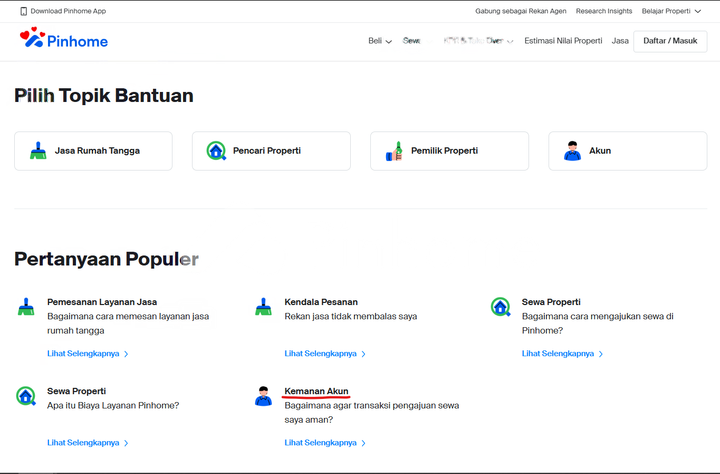Open the Research Insights link
720x474 pixels.
[x=604, y=11]
